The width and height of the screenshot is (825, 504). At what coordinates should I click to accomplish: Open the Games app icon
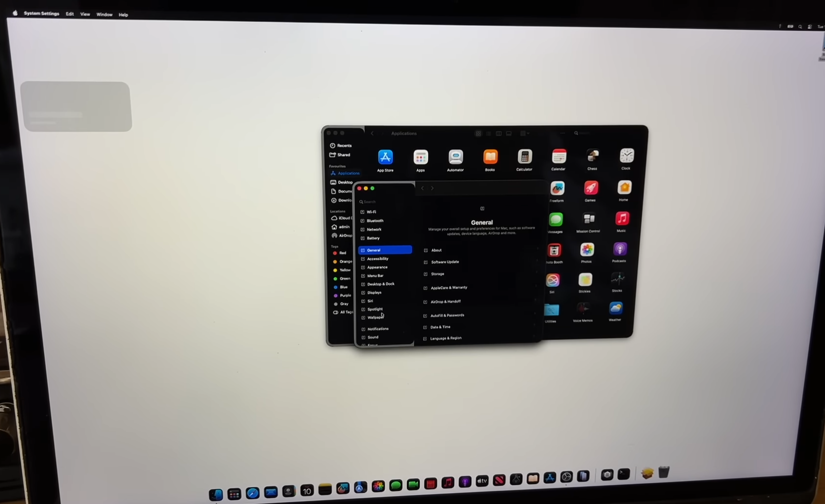tap(590, 188)
